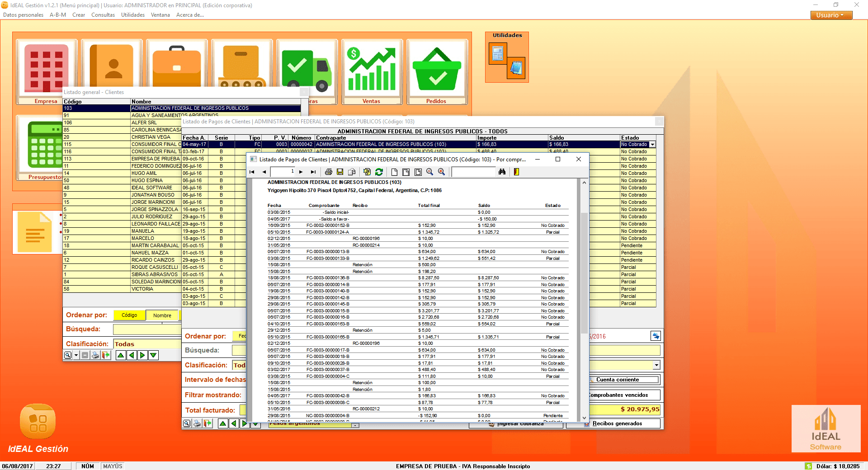Image resolution: width=868 pixels, height=470 pixels.
Task: Open Crear menu
Action: pos(79,15)
